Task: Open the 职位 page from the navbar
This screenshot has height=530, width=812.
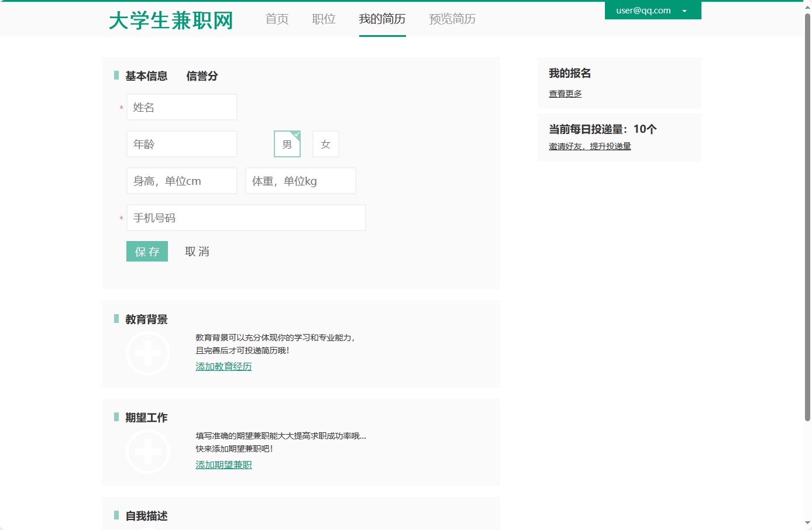Action: [x=324, y=19]
